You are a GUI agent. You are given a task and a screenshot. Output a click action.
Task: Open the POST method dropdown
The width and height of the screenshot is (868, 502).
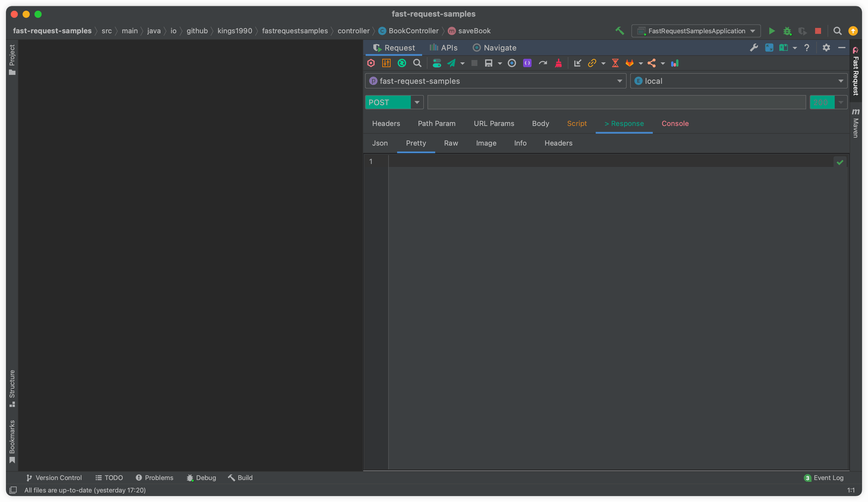pos(417,102)
